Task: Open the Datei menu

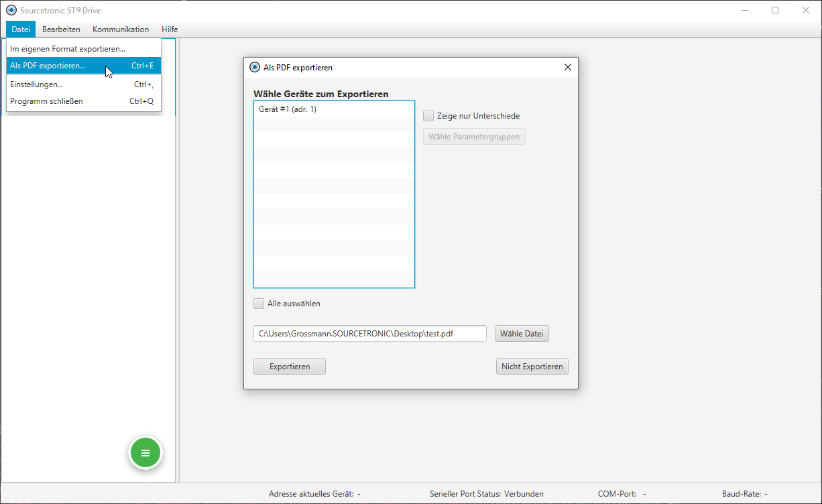Action: (x=21, y=29)
